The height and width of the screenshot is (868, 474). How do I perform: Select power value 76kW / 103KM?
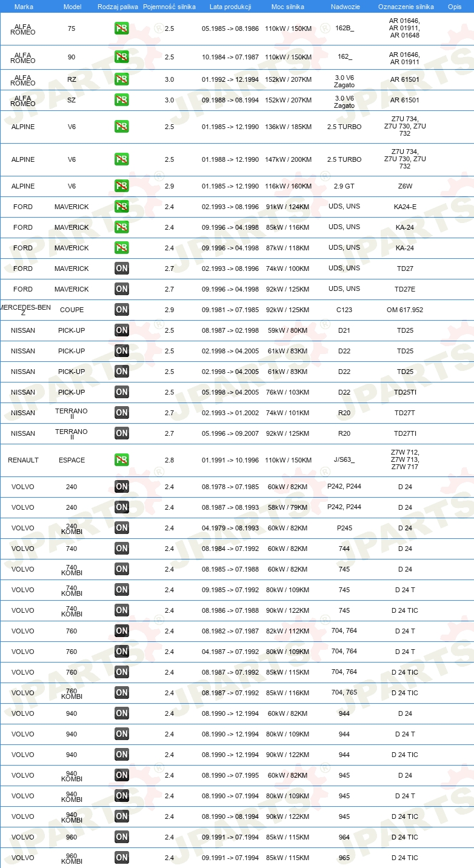click(x=288, y=392)
